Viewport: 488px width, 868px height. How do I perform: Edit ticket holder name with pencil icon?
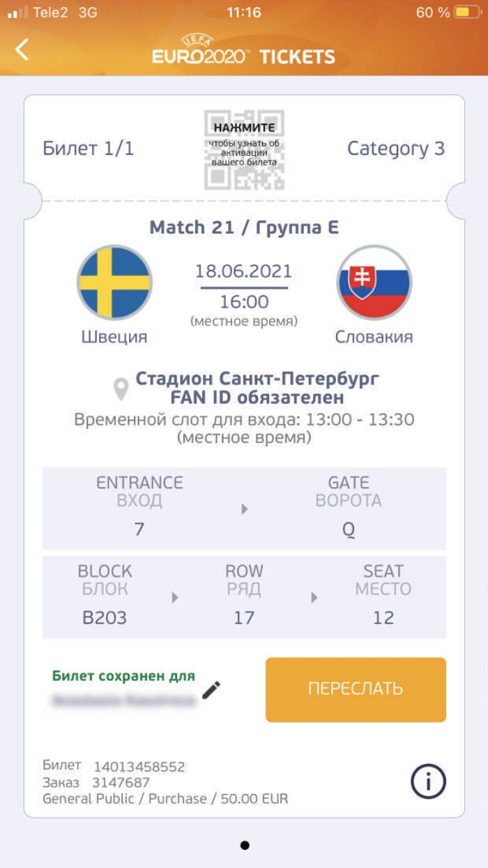[211, 690]
